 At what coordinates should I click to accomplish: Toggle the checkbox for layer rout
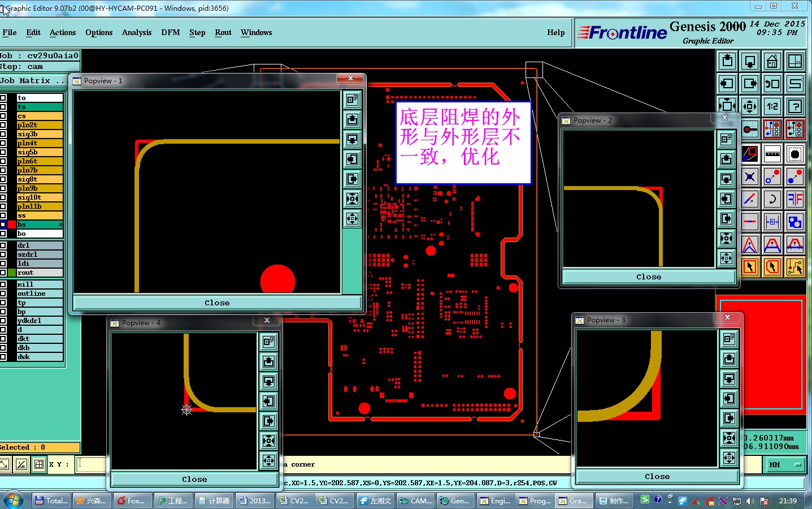tap(3, 273)
